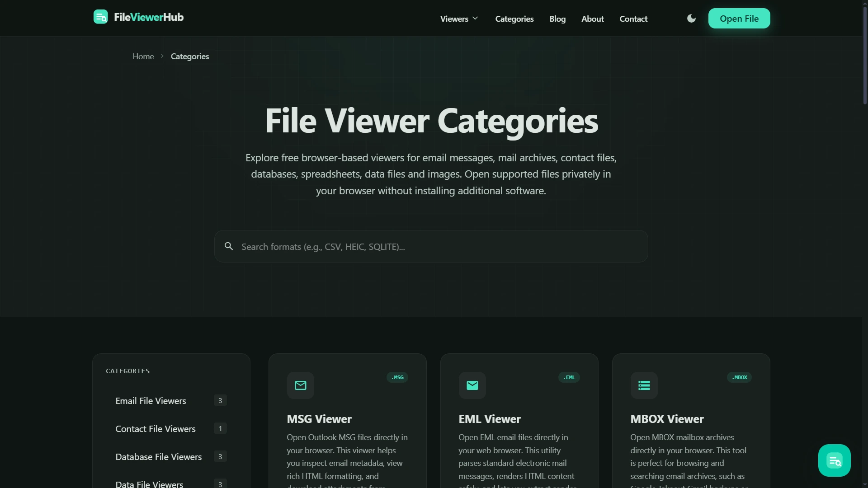Open the MBOX Viewer card title
The image size is (868, 488).
tap(667, 419)
